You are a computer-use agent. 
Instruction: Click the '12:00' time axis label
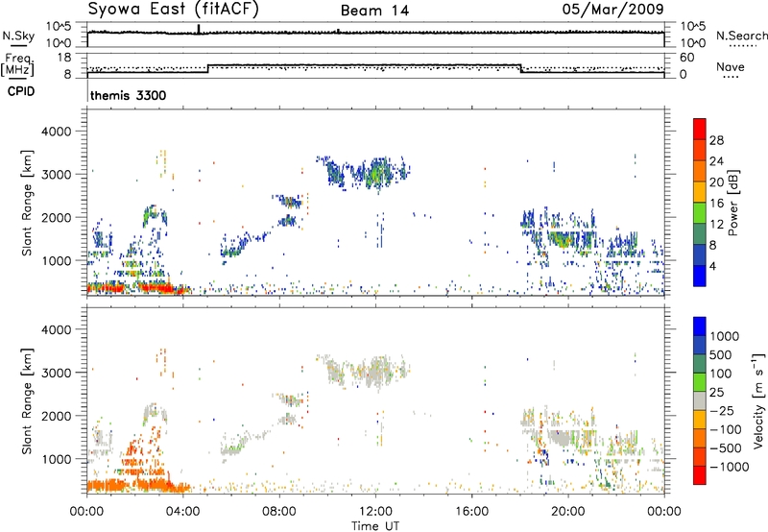pyautogui.click(x=375, y=512)
